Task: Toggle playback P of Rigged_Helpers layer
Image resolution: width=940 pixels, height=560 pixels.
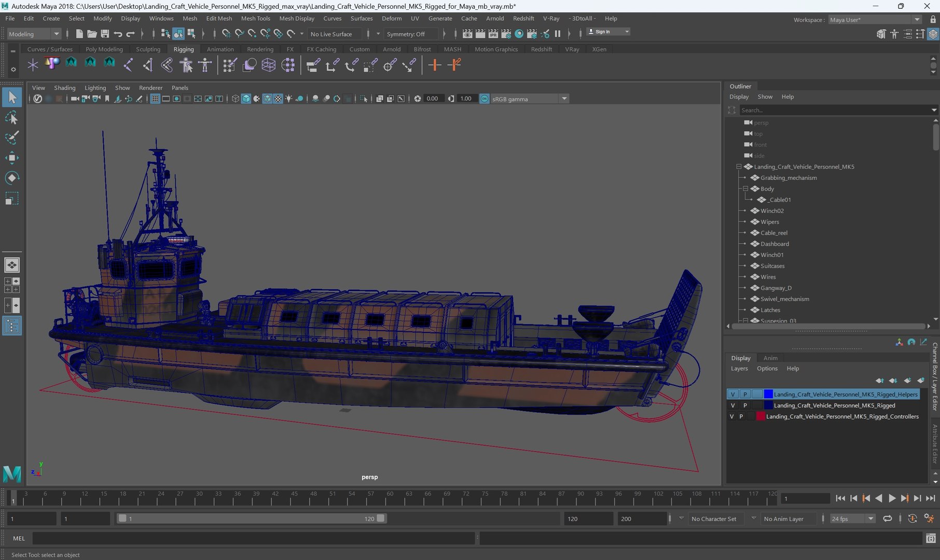Action: (x=745, y=394)
